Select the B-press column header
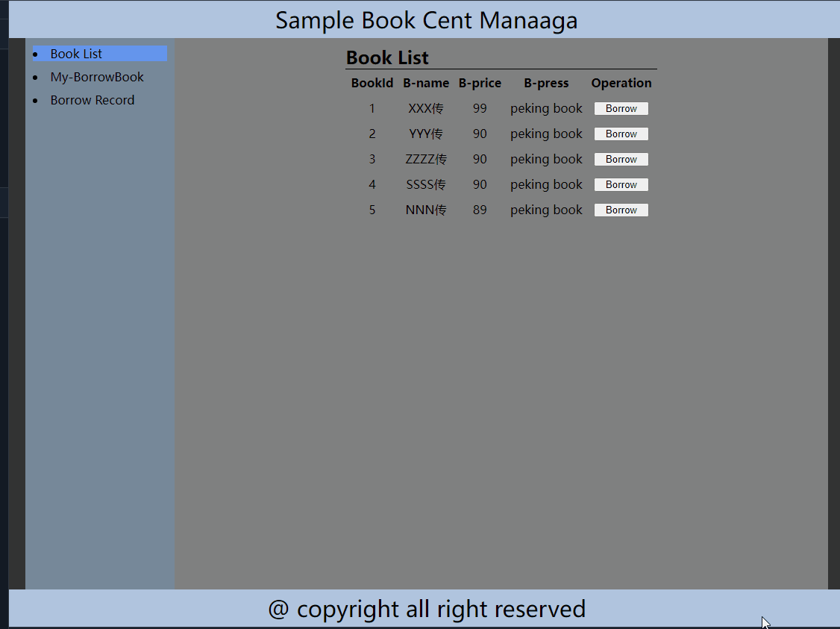The image size is (840, 629). coord(546,83)
